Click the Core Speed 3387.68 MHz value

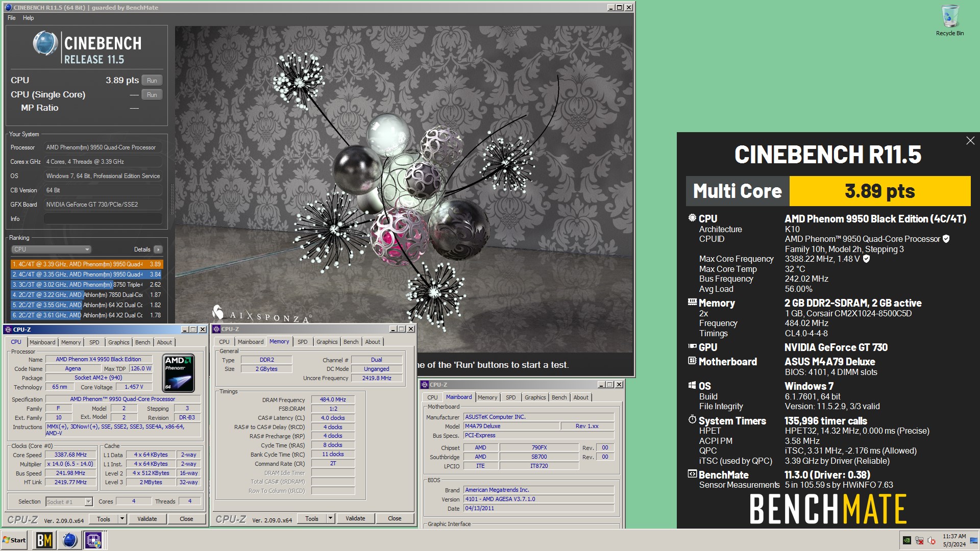70,455
